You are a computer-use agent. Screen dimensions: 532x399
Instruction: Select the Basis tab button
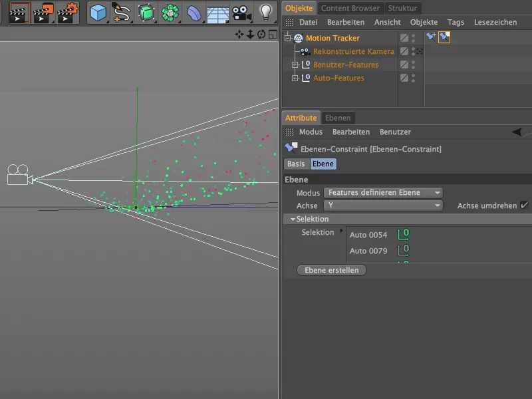click(296, 164)
